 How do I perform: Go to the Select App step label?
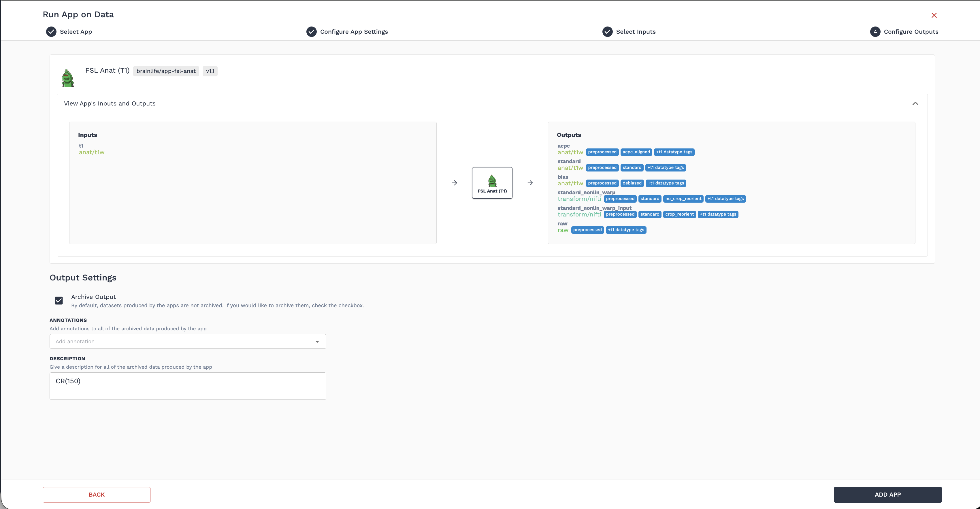point(76,32)
